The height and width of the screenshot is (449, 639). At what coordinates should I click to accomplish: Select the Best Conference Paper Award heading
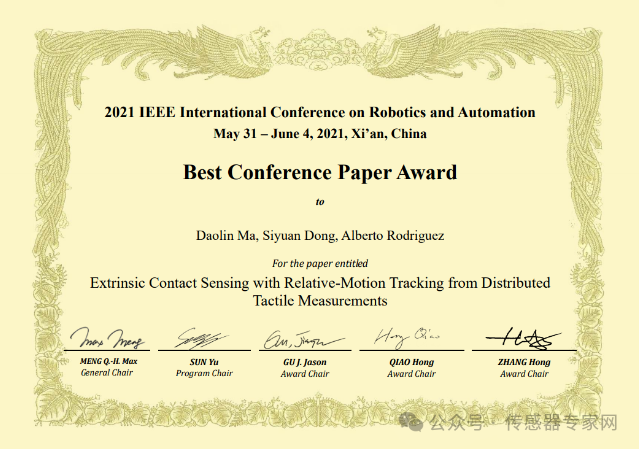point(319,172)
